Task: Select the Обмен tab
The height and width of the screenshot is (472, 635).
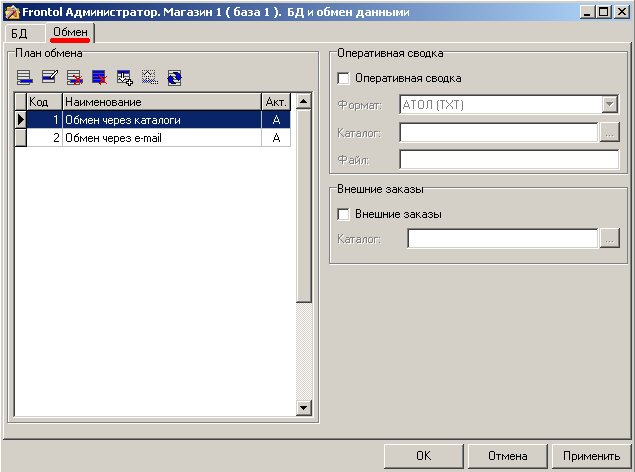Action: click(70, 32)
